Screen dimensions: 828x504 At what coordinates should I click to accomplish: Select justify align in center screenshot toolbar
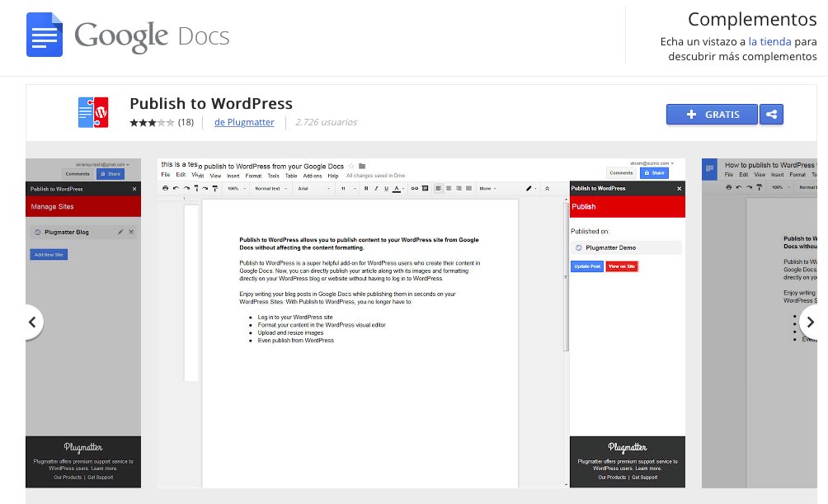(x=468, y=188)
